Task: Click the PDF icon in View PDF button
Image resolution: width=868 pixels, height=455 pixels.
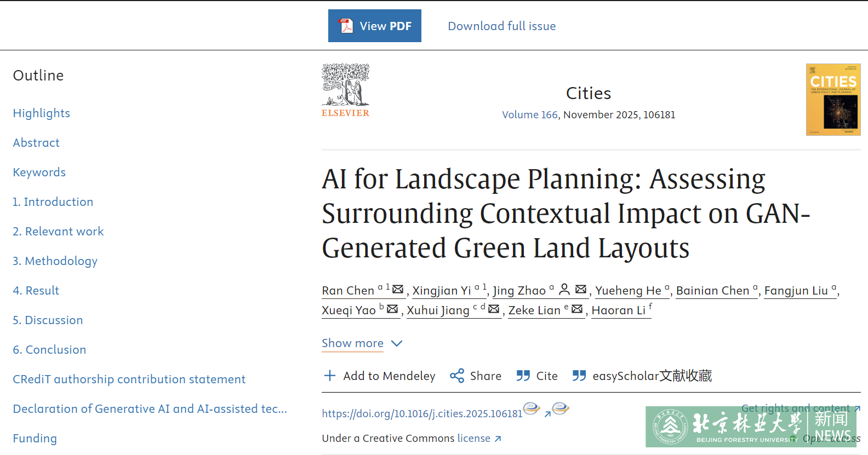Action: [346, 26]
